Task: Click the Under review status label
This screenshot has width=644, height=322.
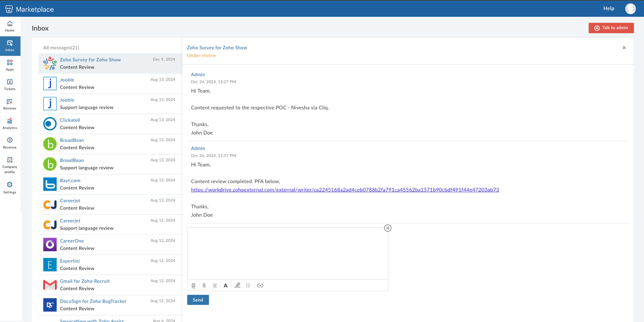Action: point(201,56)
